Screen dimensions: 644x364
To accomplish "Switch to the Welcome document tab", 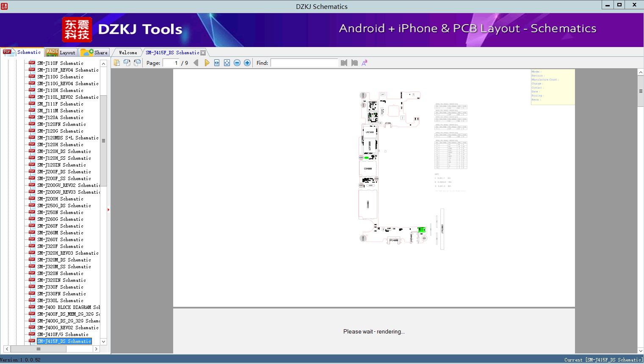I will 128,53.
